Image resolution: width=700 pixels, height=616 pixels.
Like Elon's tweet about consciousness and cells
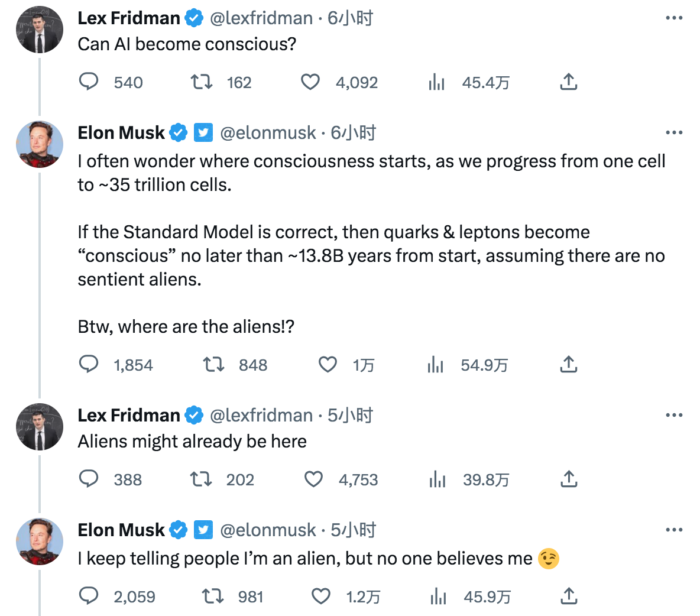click(328, 364)
